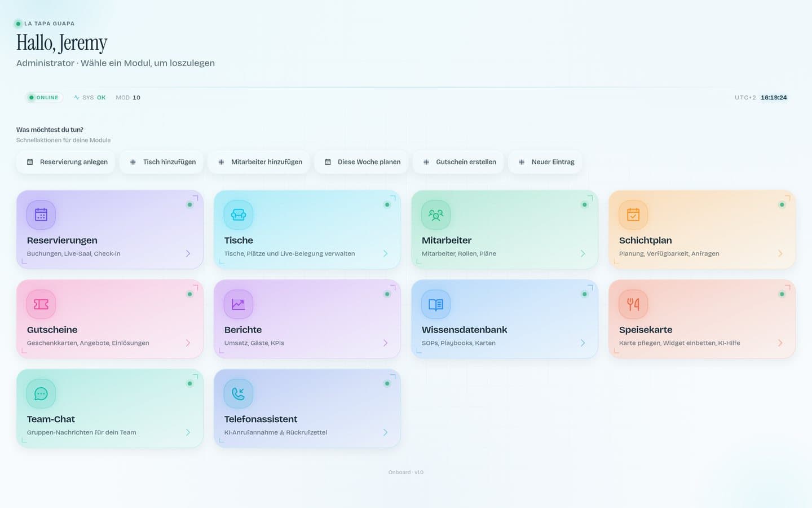
Task: Click the SYS pulse activity icon
Action: [77, 98]
